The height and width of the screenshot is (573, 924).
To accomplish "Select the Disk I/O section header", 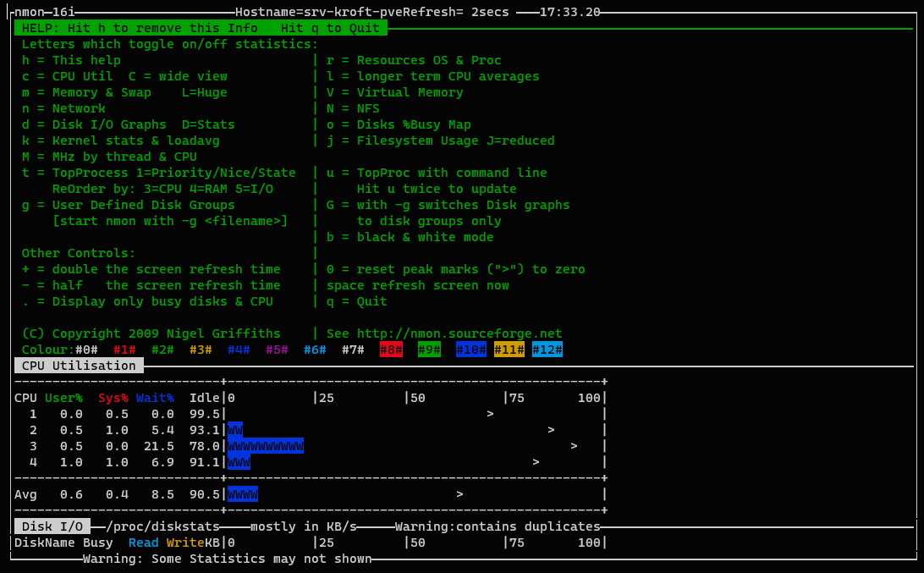I will [52, 526].
